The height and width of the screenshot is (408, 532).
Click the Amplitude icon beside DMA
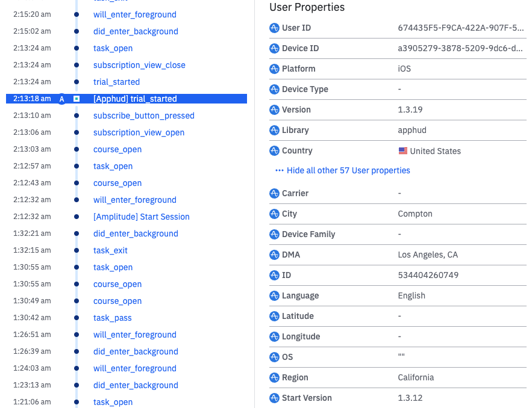pyautogui.click(x=275, y=255)
